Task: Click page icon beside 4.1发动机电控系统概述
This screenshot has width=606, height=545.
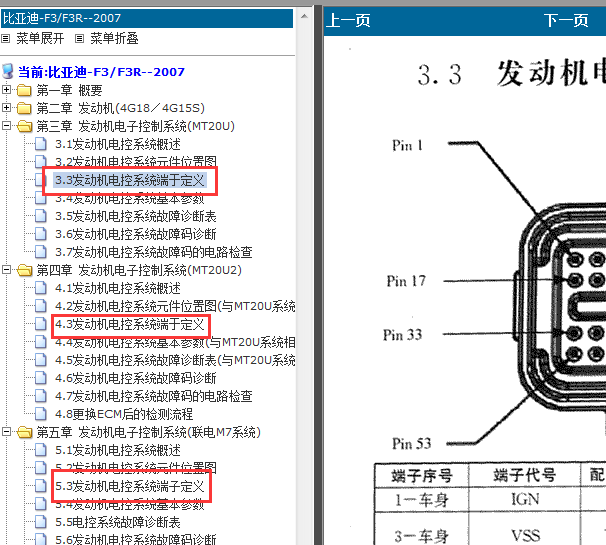Action: pos(41,288)
